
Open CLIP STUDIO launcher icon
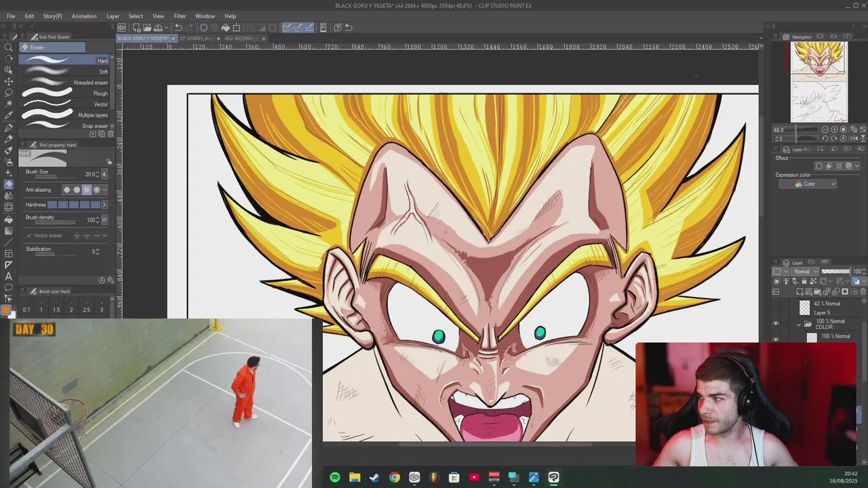121,28
